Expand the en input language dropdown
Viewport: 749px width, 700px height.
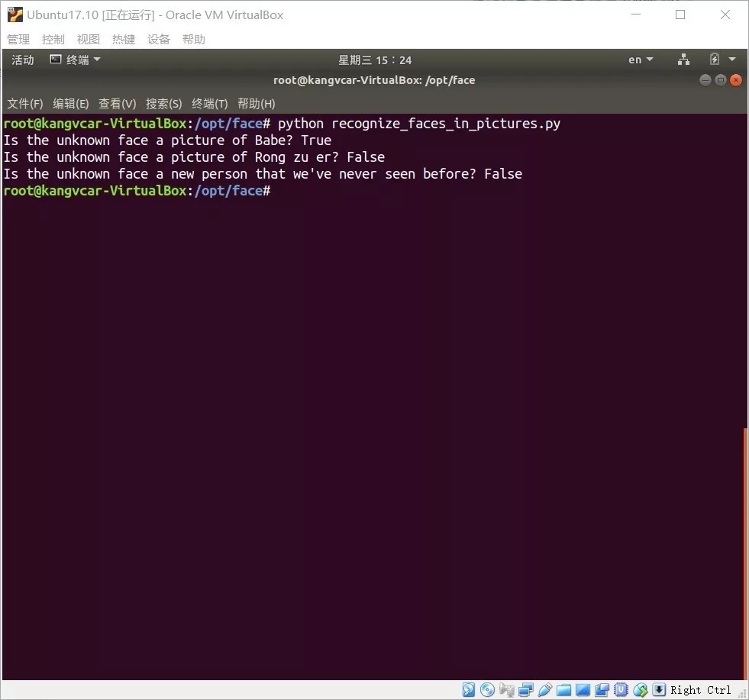[x=641, y=60]
